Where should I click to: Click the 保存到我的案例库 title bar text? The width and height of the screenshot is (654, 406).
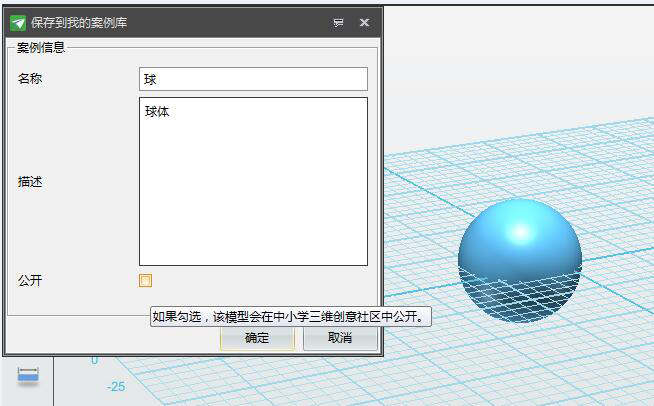80,22
